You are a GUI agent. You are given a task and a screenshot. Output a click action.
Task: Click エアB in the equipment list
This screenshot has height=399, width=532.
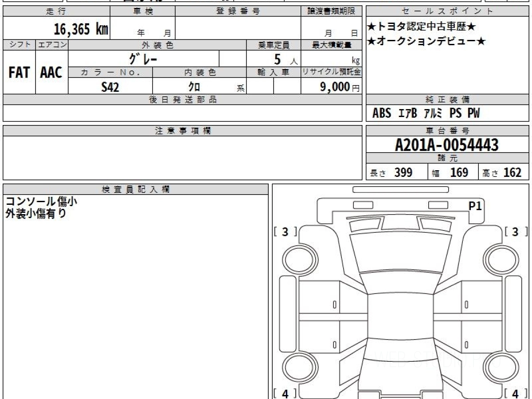[408, 113]
